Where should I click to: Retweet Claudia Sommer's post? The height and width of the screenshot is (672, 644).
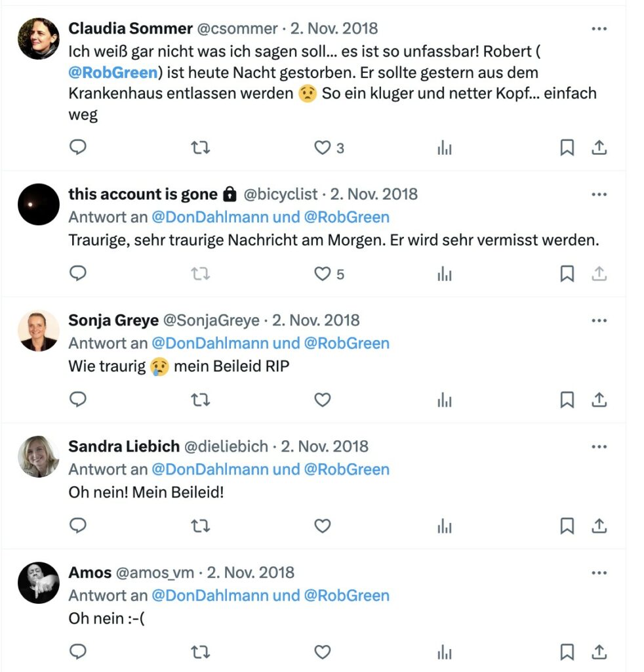(x=200, y=148)
